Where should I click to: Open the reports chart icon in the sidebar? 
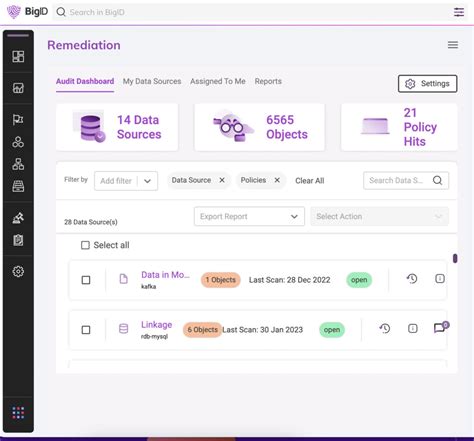click(x=18, y=88)
